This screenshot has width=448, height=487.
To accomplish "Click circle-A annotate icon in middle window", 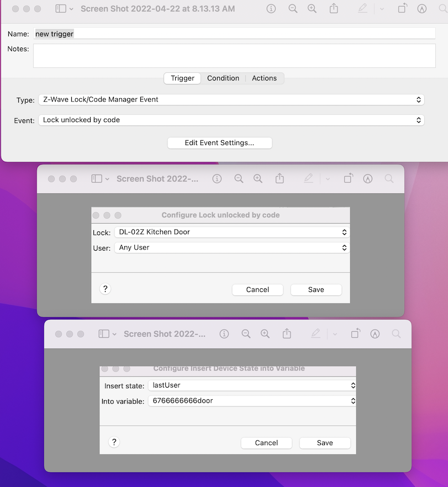I will click(367, 178).
